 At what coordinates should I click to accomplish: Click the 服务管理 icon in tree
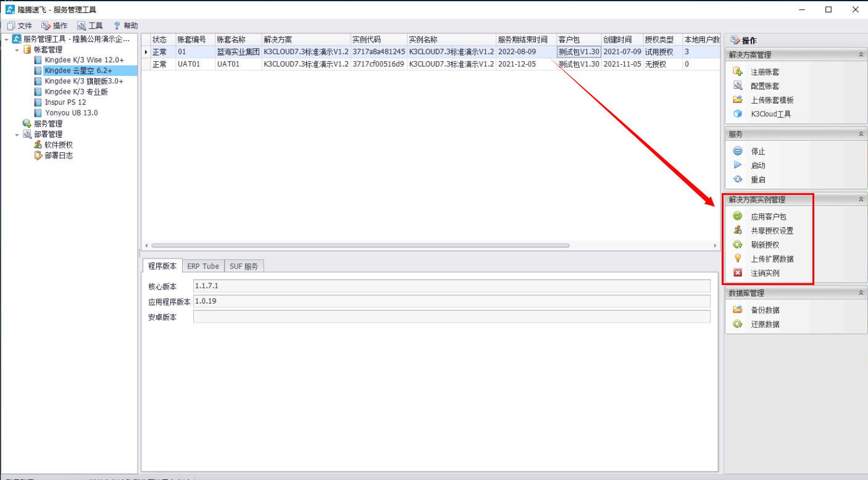[27, 123]
